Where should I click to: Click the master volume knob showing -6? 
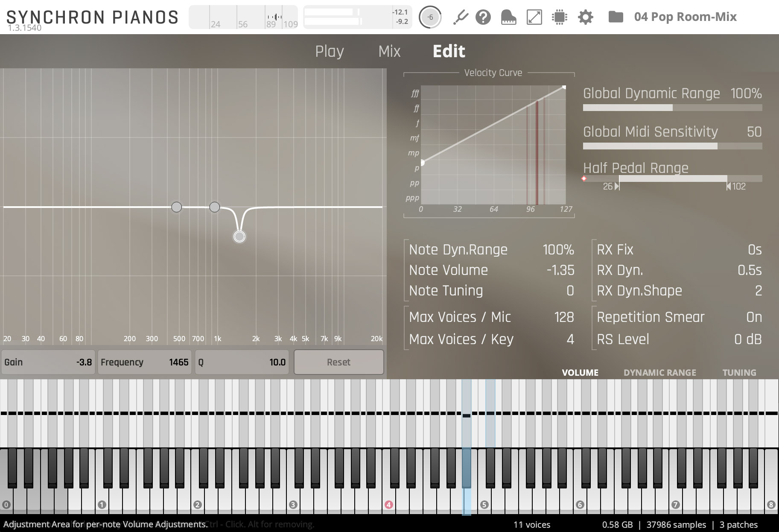tap(430, 17)
